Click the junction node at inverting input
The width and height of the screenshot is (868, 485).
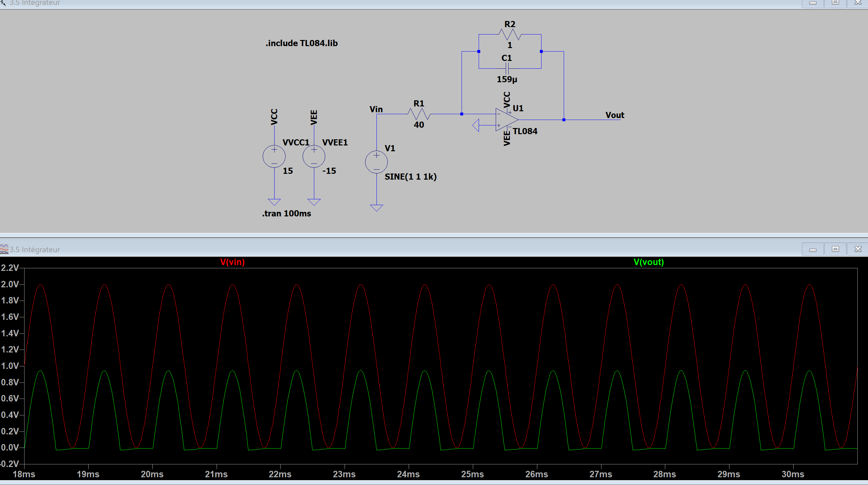pos(462,114)
